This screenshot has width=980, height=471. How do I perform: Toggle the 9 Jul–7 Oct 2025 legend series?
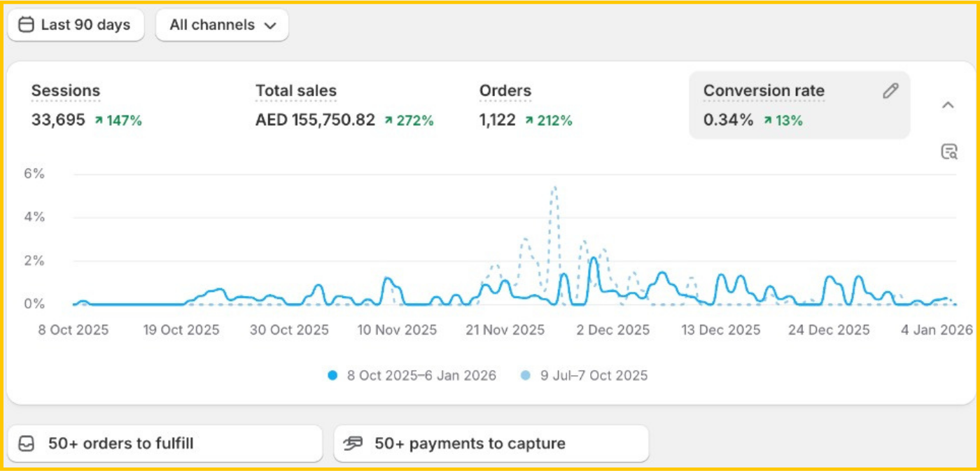click(x=594, y=376)
